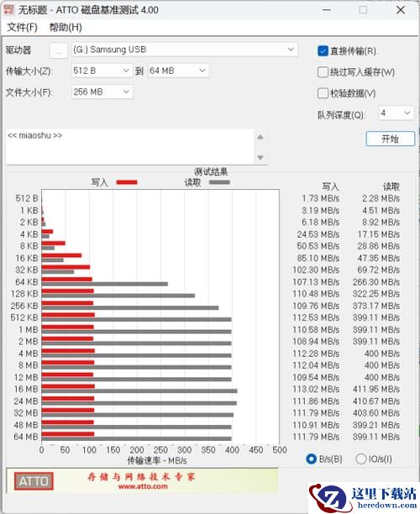Click the 开始 start button
Screen dimensions: 420x514
pos(390,139)
